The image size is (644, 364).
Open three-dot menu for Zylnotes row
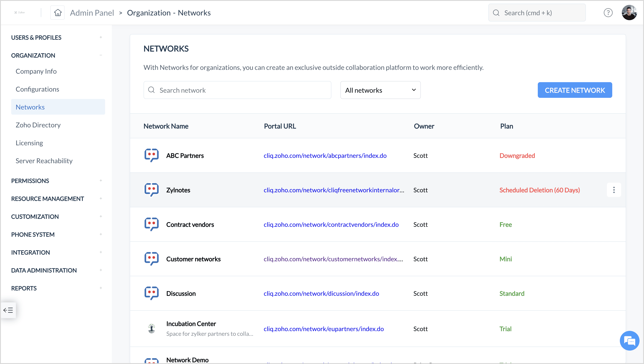click(x=614, y=190)
